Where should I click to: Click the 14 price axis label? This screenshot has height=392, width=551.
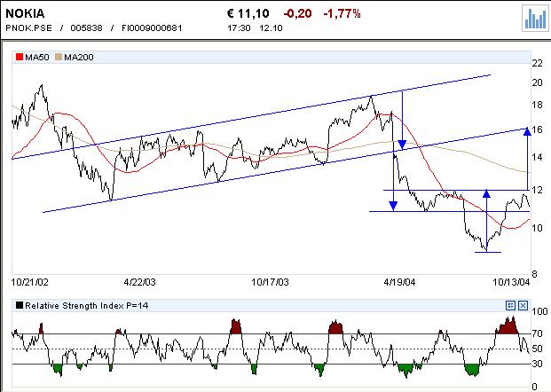pyautogui.click(x=538, y=157)
